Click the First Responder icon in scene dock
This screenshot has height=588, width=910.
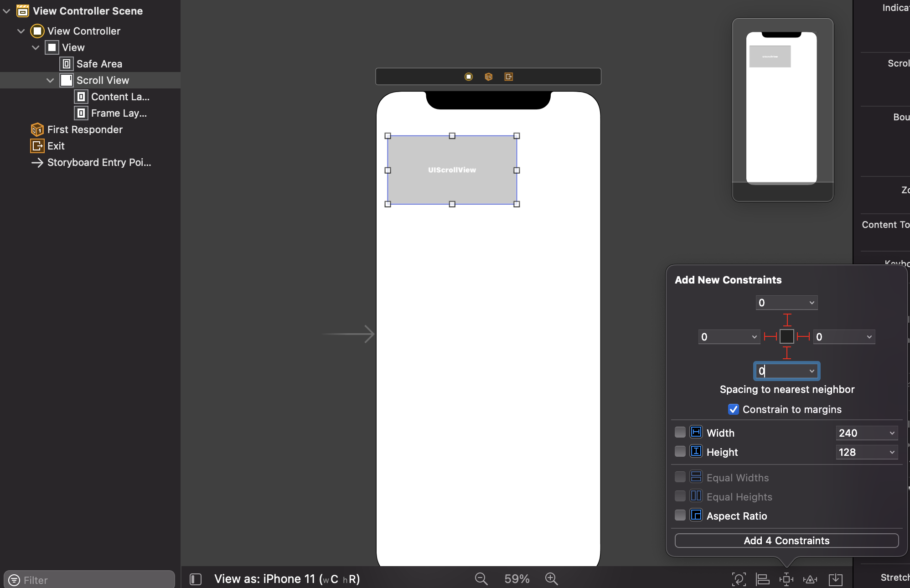[488, 77]
